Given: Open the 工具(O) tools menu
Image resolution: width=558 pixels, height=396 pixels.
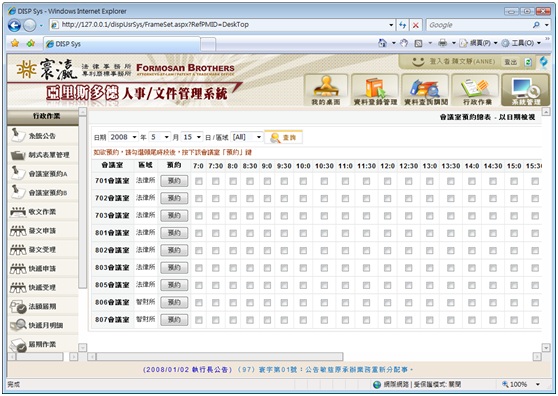Looking at the screenshot, I should [x=521, y=43].
